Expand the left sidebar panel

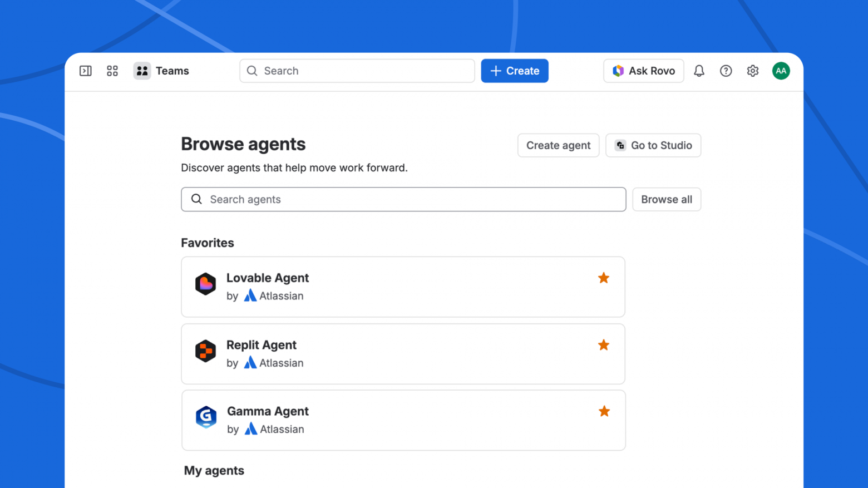[x=85, y=71]
